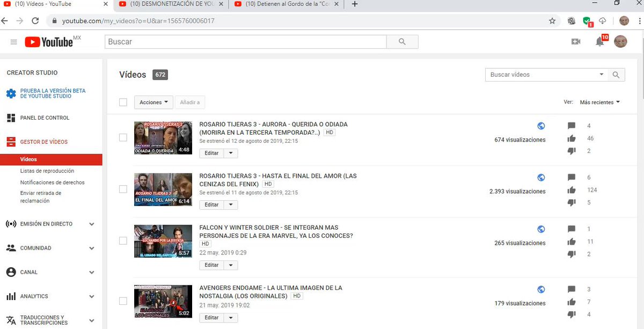This screenshot has width=644, height=329.
Task: Click Editar for Falcon y Winter Soldier
Action: 211,265
